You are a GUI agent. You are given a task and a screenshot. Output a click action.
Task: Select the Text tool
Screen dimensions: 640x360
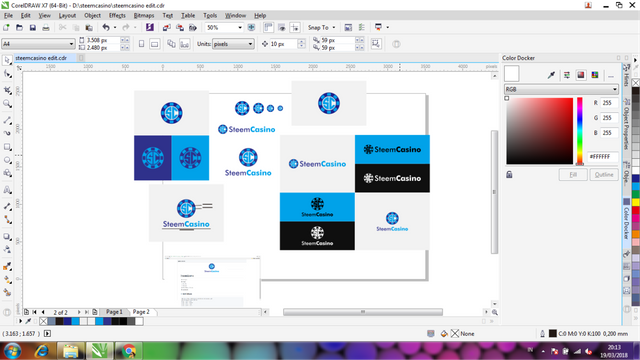tap(7, 190)
